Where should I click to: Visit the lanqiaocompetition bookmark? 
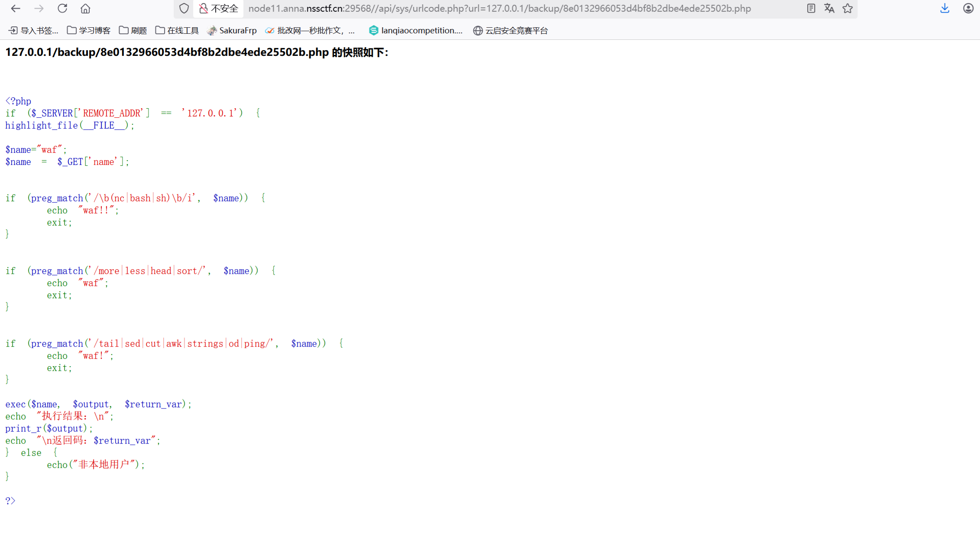click(x=415, y=30)
